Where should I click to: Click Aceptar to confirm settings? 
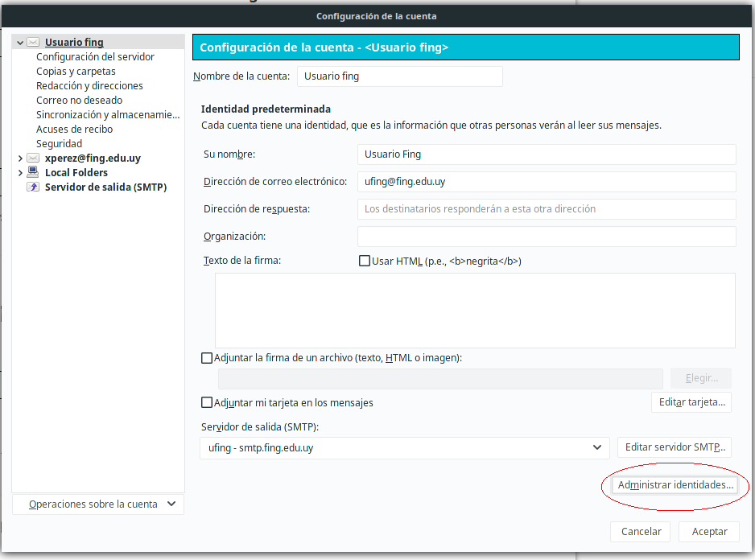pyautogui.click(x=709, y=531)
